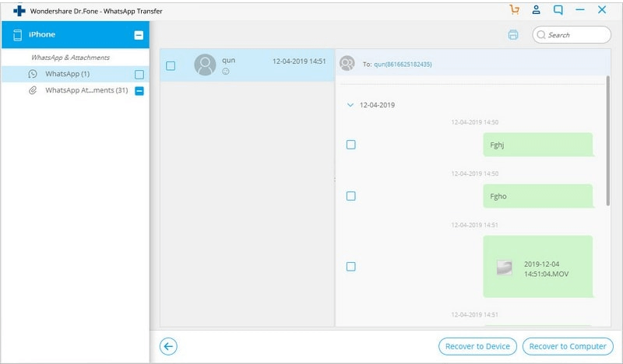This screenshot has height=364, width=623.
Task: Click the qun contact avatar
Action: tap(205, 65)
